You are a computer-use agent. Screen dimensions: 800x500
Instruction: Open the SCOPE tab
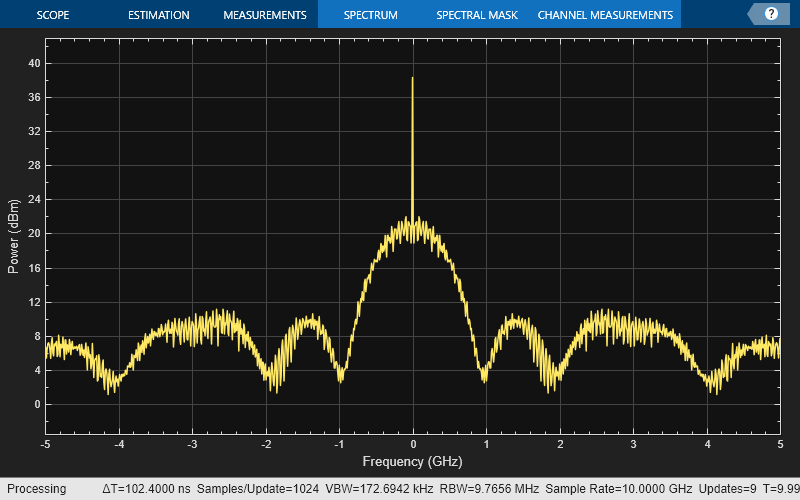coord(53,15)
